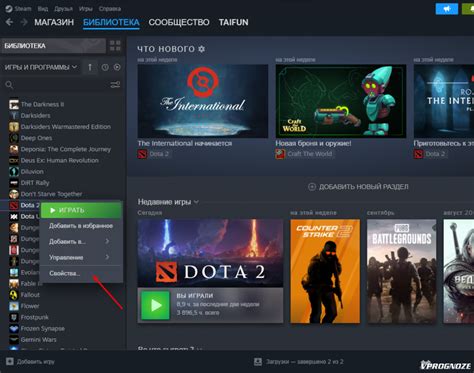Click ИГРАТЬ in the context menu
Image resolution: width=474 pixels, height=373 pixels.
coord(81,210)
